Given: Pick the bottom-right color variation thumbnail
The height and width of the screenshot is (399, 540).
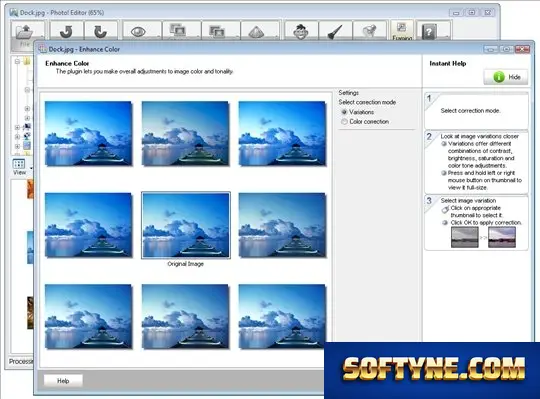Looking at the screenshot, I should tap(282, 317).
